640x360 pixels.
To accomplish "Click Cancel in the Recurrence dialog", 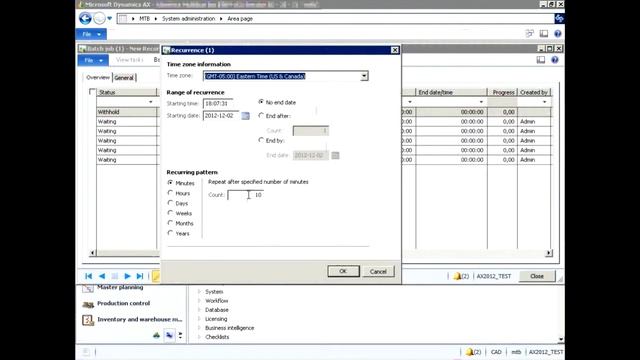I will pos(378,271).
